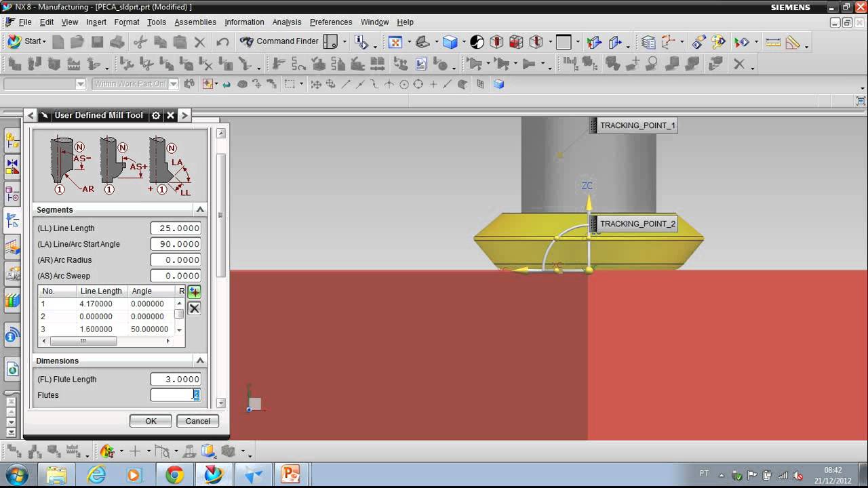Open the Assembly Navigator sidebar tab
Screen dimensions: 868x488
(x=12, y=140)
